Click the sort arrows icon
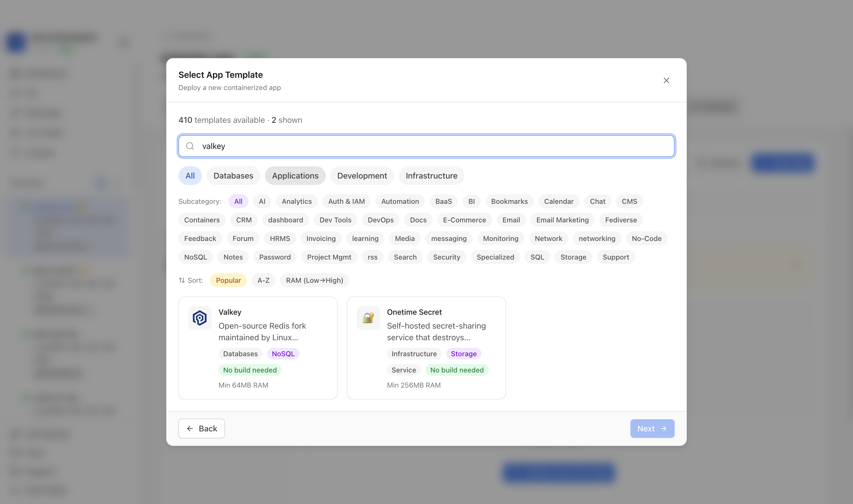The image size is (853, 504). (182, 280)
